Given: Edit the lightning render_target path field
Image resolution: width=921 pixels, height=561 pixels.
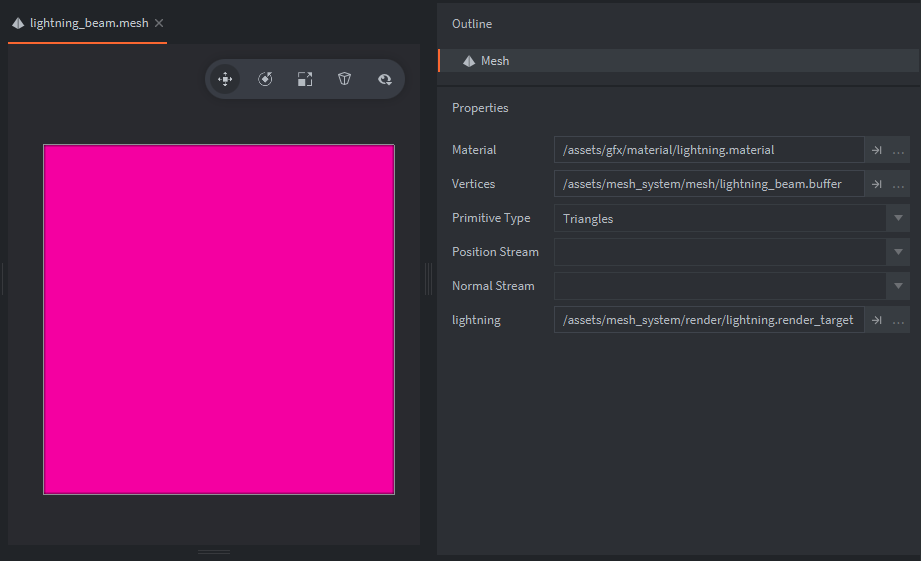Looking at the screenshot, I should [708, 320].
